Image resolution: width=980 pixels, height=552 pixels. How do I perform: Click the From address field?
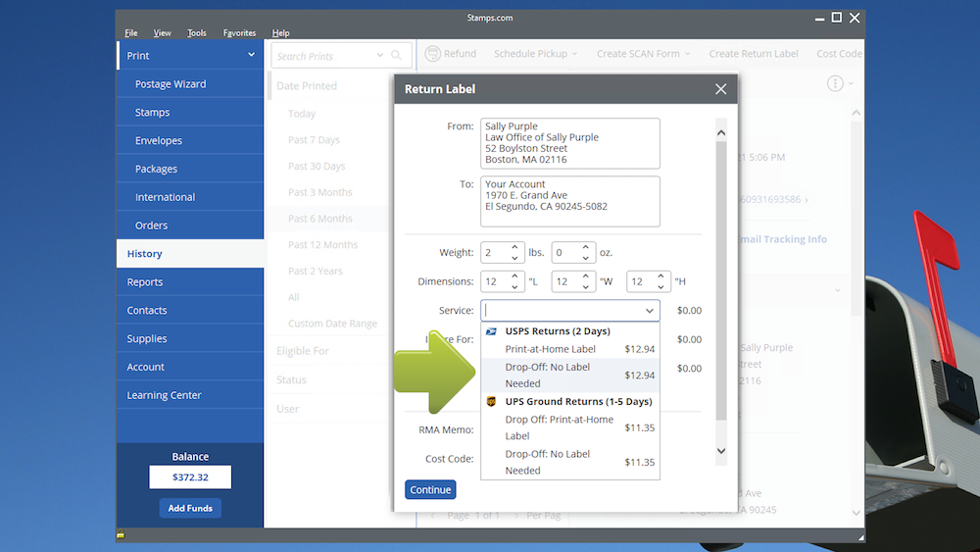(570, 143)
